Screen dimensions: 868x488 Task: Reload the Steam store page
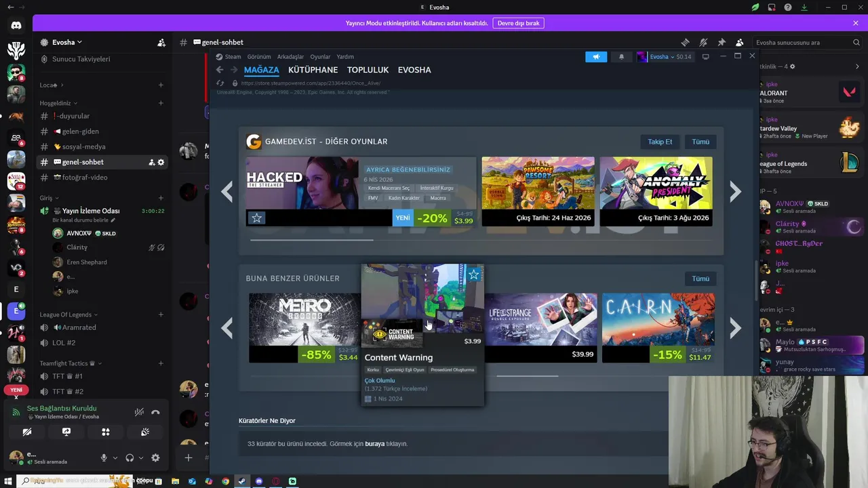[x=220, y=83]
